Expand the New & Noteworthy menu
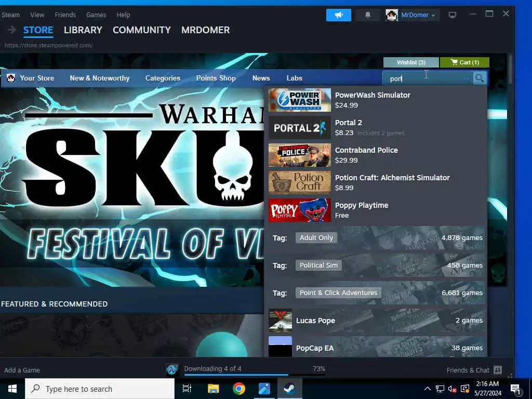 [99, 78]
